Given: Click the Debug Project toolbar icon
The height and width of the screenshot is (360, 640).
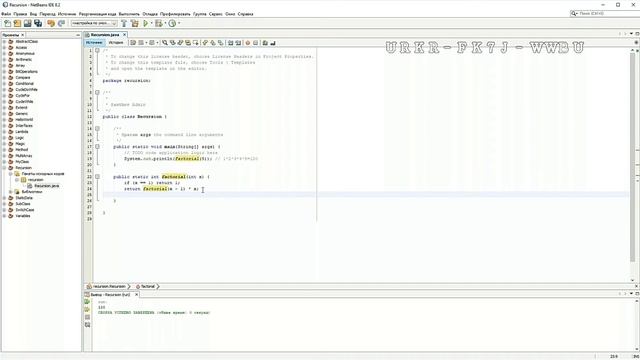Looking at the screenshot, I should tap(158, 23).
